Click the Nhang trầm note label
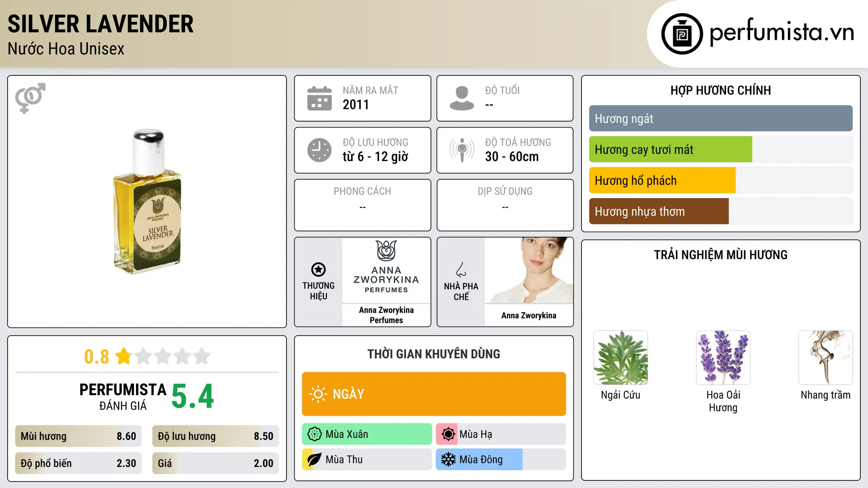 tap(826, 395)
